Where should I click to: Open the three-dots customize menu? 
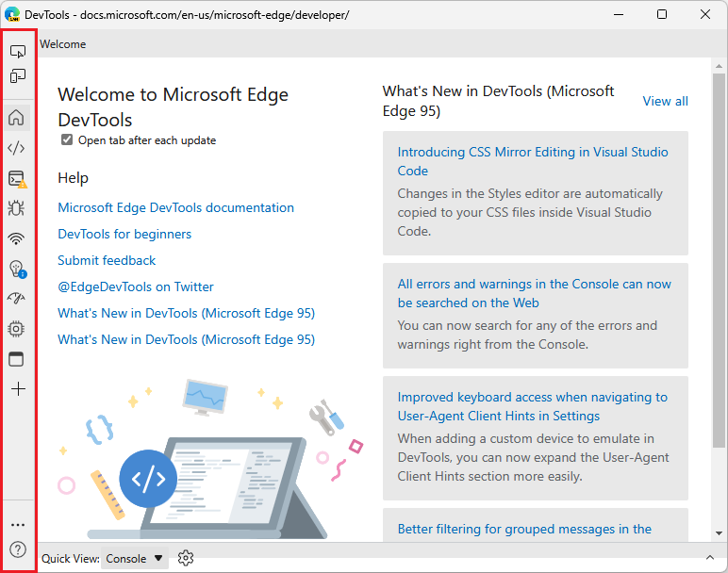[18, 525]
